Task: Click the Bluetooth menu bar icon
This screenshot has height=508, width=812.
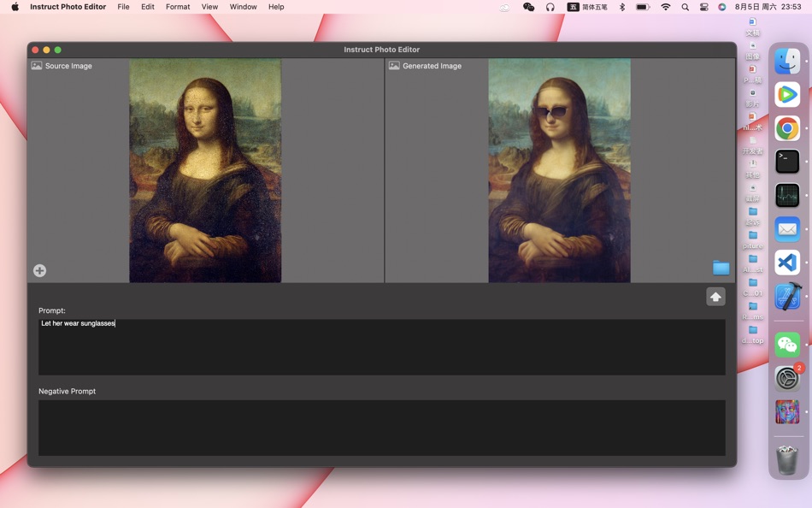Action: [622, 7]
